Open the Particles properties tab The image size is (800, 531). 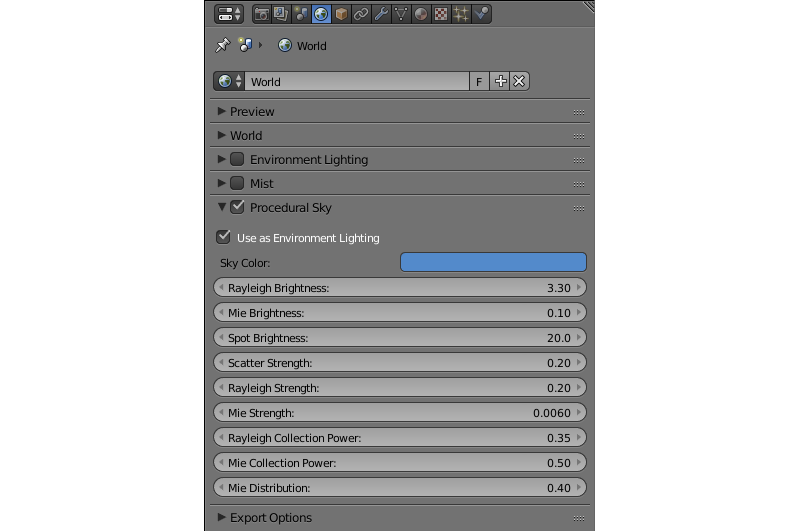click(461, 14)
